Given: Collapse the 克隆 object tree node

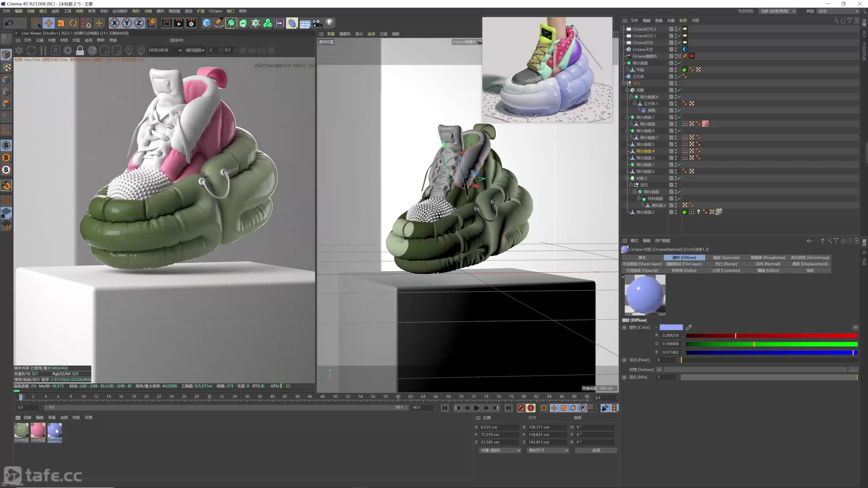Looking at the screenshot, I should (x=627, y=90).
